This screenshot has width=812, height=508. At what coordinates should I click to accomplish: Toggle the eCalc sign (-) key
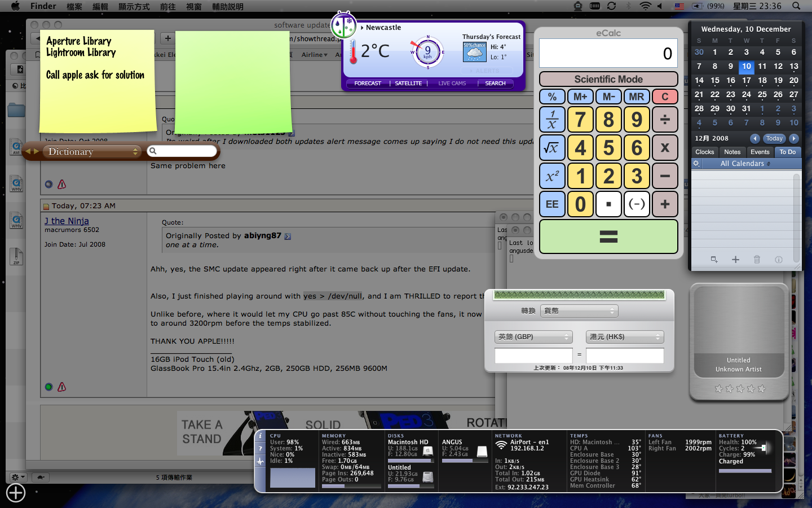[637, 204]
